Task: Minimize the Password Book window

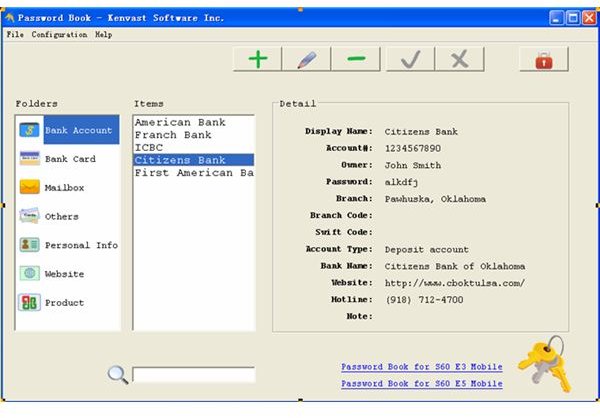Action: point(556,18)
